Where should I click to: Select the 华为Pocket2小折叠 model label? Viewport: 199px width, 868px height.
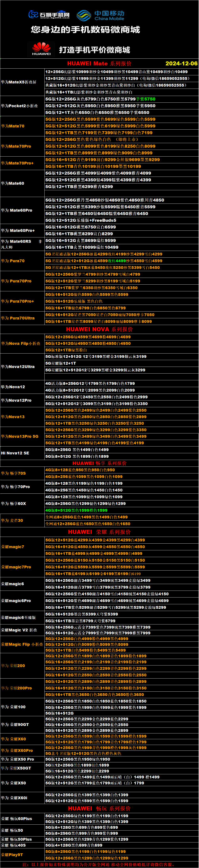pos(19,106)
